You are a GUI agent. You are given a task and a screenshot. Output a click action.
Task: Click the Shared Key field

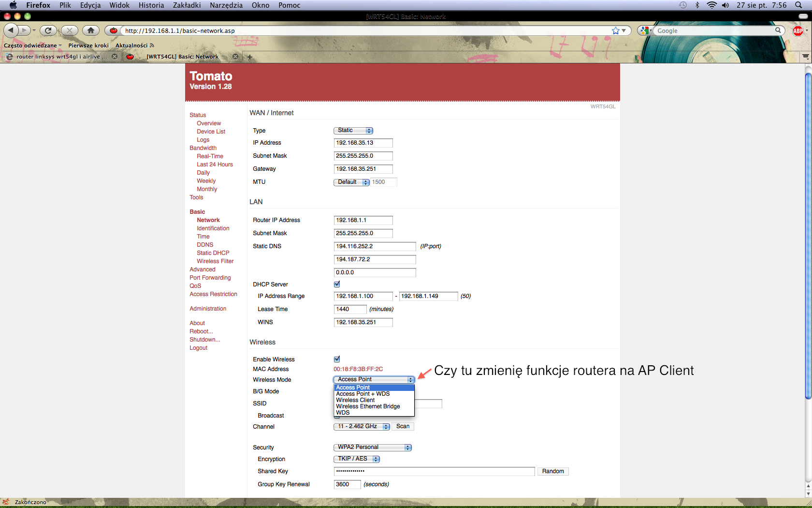434,471
